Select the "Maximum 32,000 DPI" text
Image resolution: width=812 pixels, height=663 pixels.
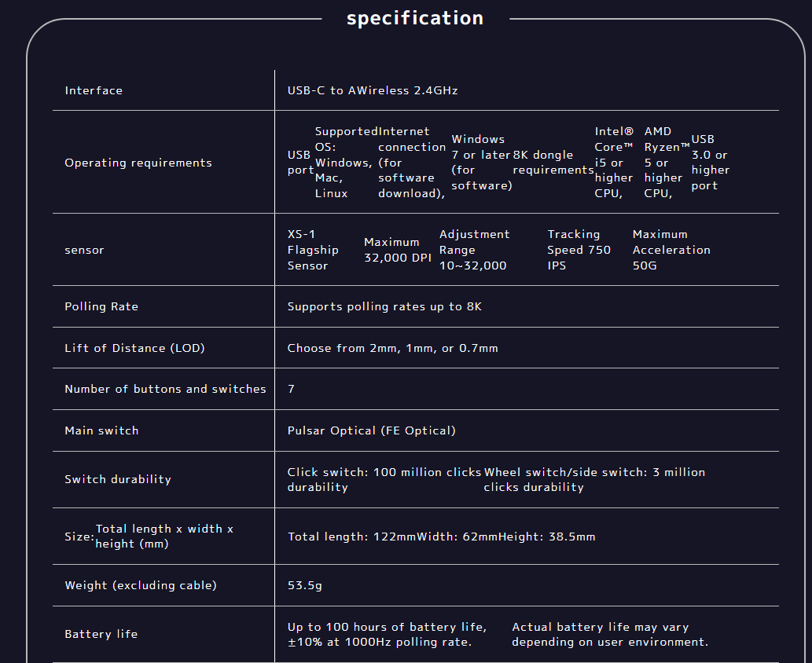(x=398, y=250)
